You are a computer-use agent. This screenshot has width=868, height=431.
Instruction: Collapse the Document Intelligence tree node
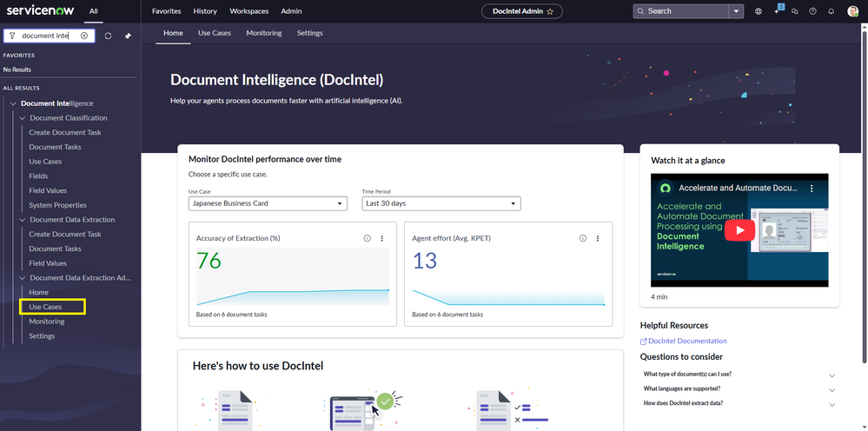coord(13,103)
